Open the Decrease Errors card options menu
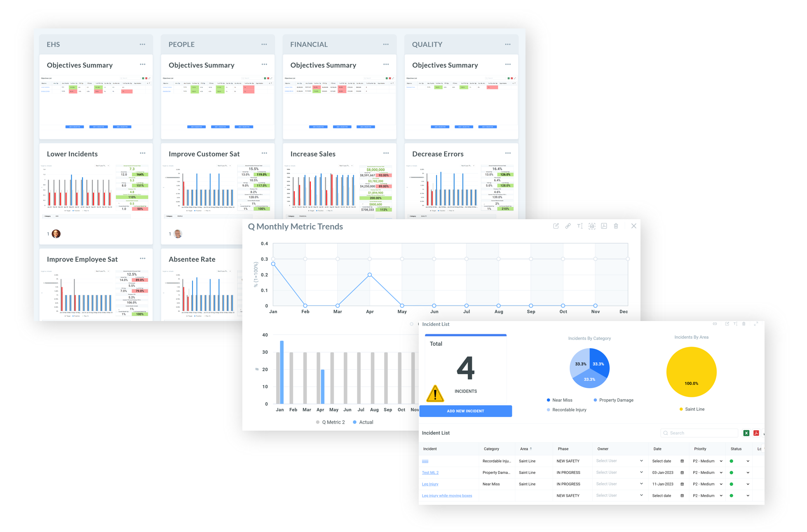 tap(508, 153)
